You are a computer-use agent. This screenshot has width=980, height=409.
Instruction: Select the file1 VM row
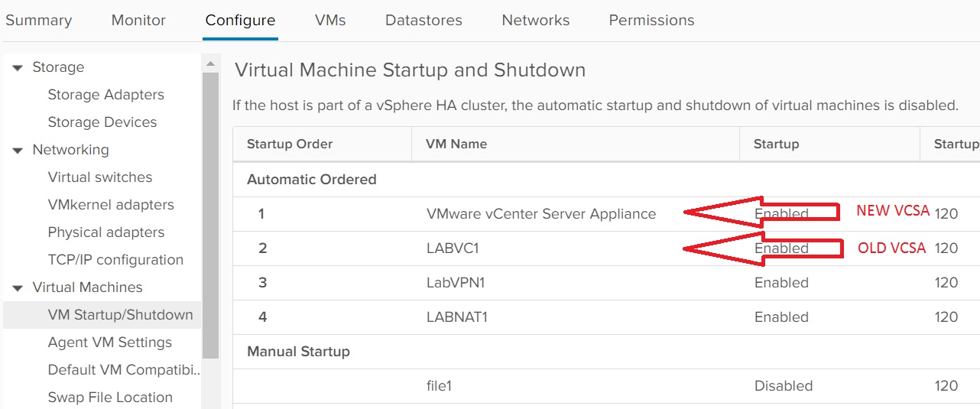coord(606,386)
